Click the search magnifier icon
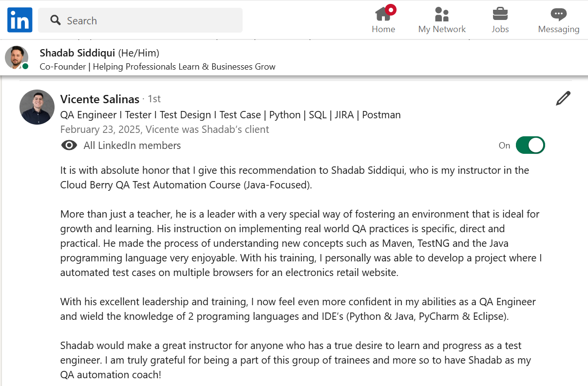 tap(56, 20)
